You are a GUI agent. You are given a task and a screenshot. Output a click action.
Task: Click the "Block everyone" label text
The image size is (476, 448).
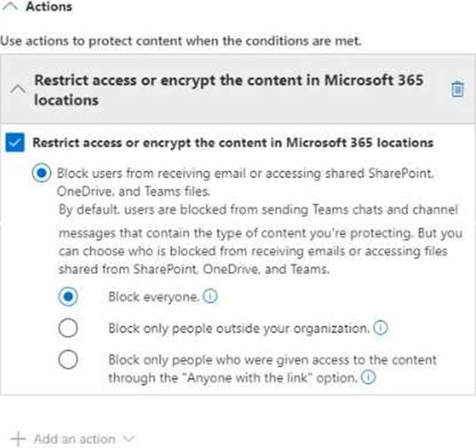[153, 298]
